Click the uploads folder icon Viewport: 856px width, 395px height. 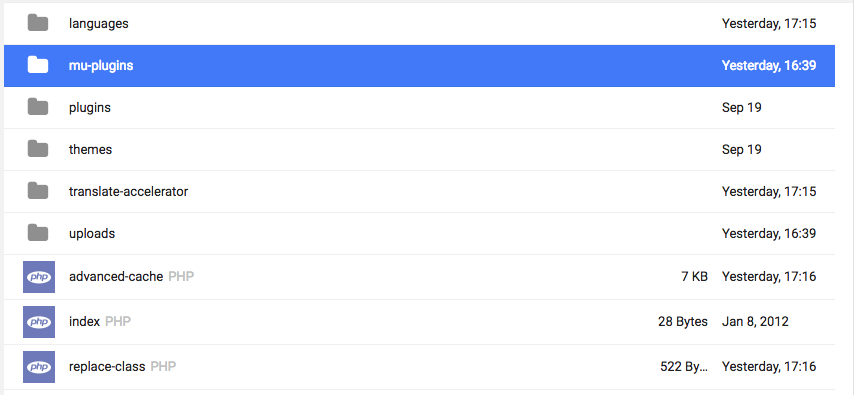pos(38,233)
